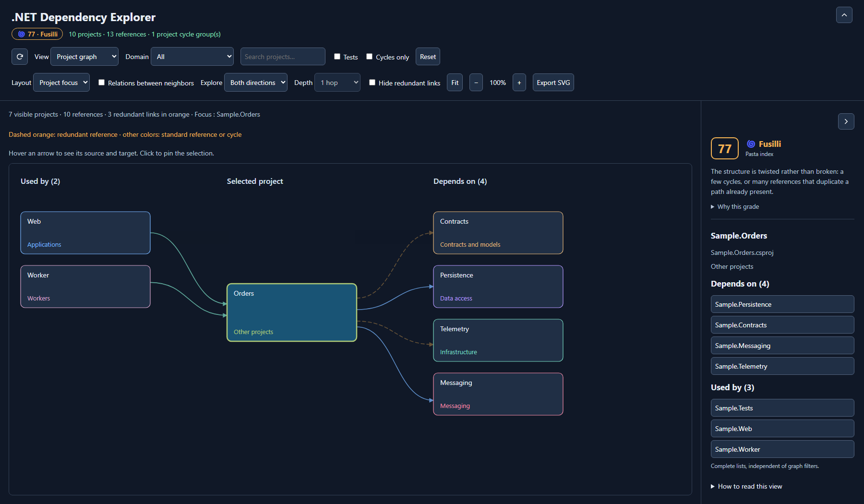Open Sample.Telemetry in Depends on list

tap(782, 366)
